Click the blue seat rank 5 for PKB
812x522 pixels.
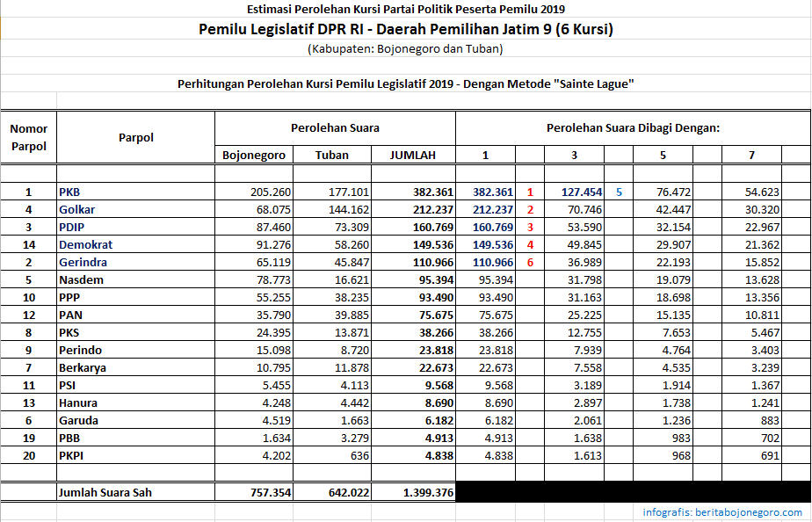619,192
